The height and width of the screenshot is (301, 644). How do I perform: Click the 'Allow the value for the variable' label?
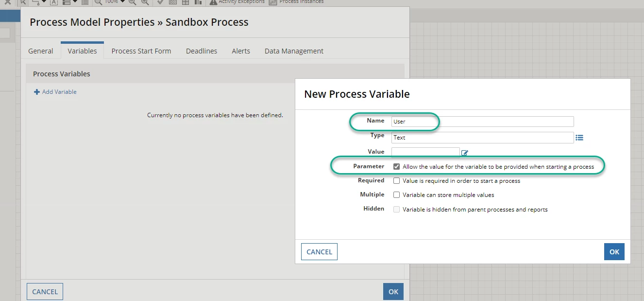498,167
